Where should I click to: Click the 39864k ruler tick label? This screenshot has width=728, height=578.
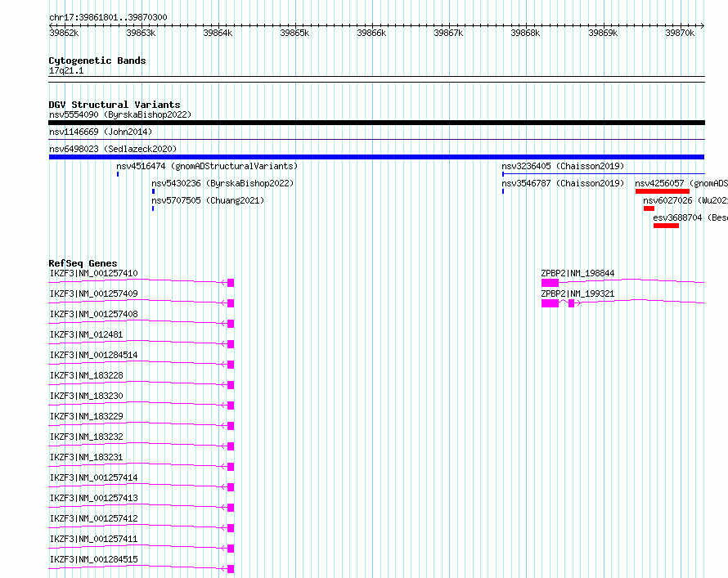click(x=218, y=33)
